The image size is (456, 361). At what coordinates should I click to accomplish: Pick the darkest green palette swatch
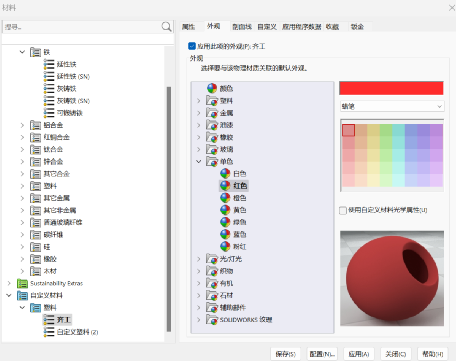click(386, 130)
